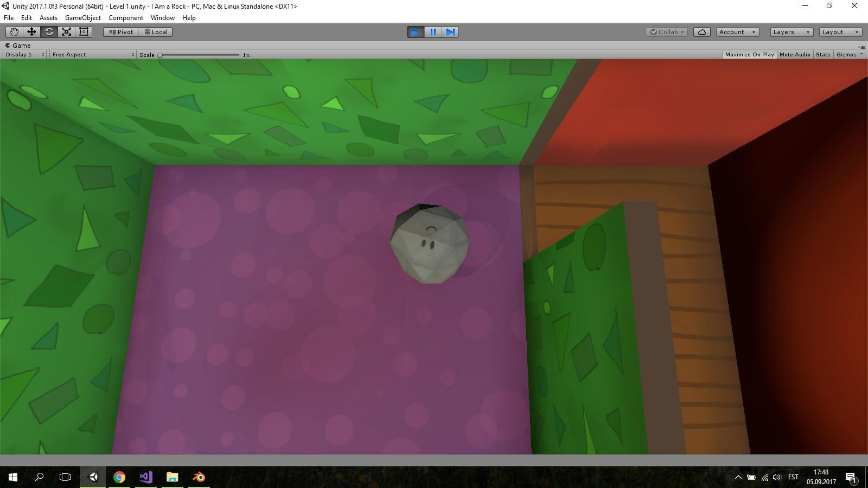Toggle Gizmos in Game view
The height and width of the screenshot is (488, 868).
846,54
